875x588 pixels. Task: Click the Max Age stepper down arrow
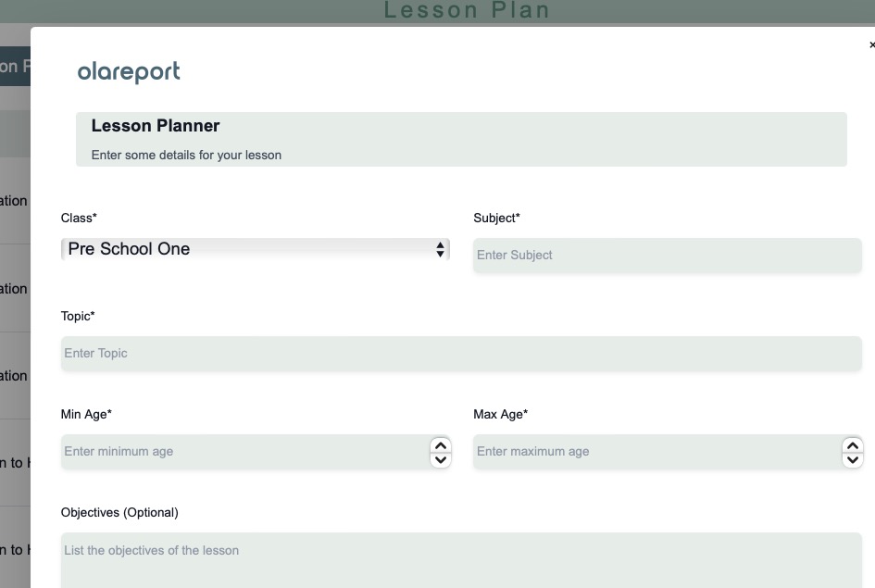[x=852, y=457]
